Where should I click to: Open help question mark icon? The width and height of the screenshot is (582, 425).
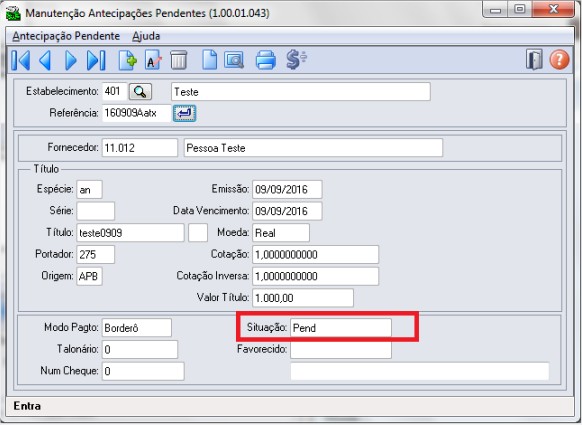[559, 60]
